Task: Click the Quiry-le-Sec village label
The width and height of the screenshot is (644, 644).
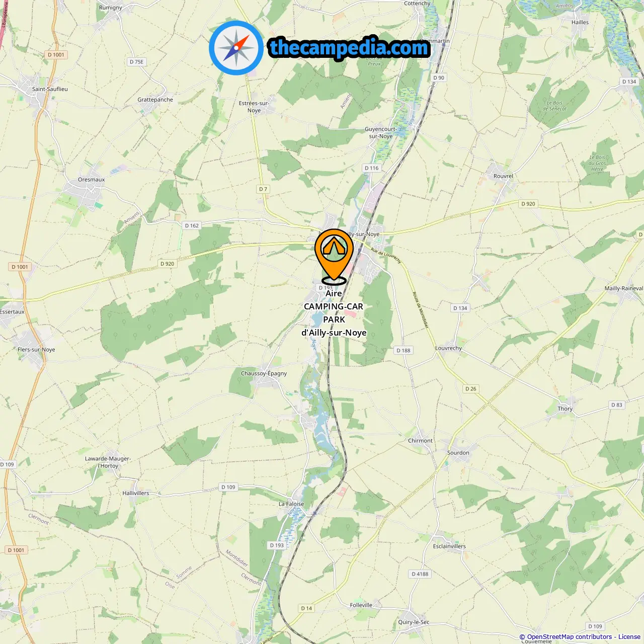Action: pyautogui.click(x=414, y=622)
